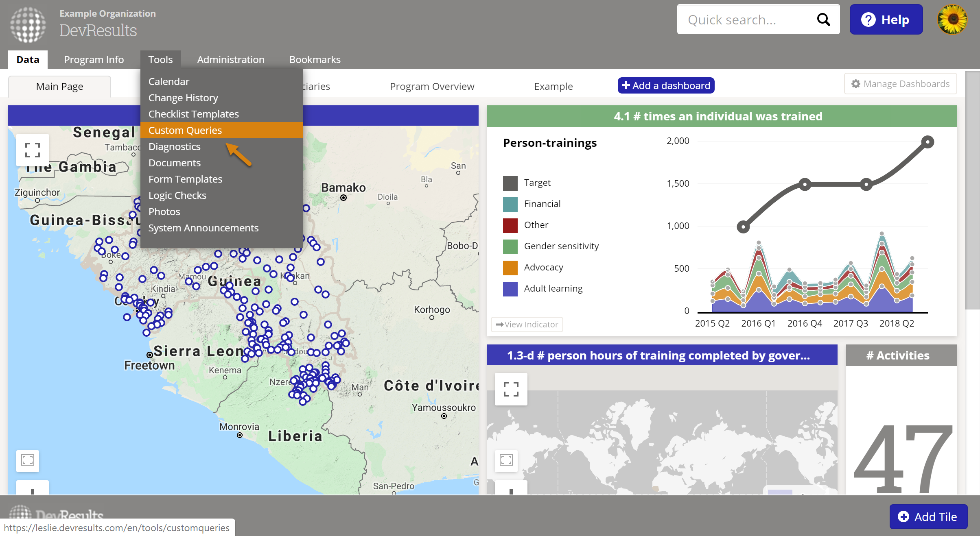Click the search magnifier icon
The width and height of the screenshot is (980, 536).
pos(823,20)
